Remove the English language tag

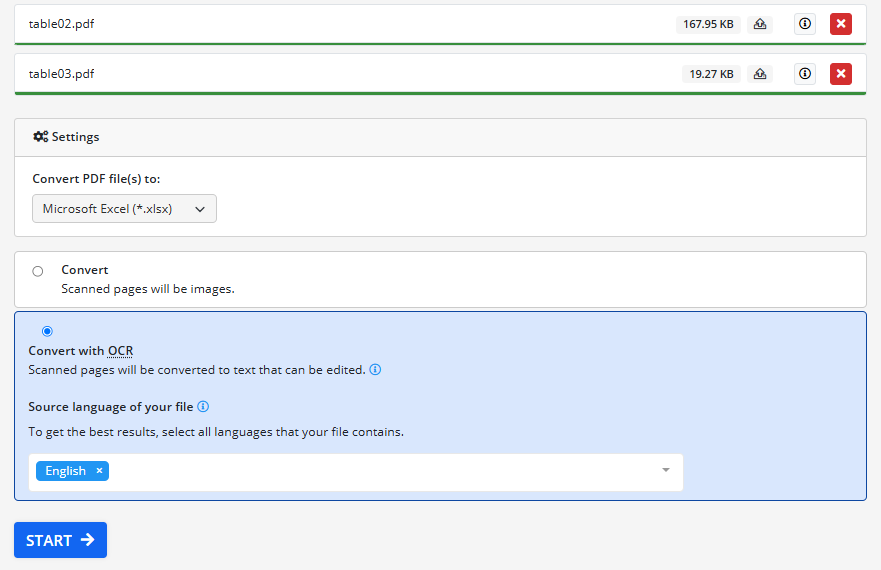click(x=99, y=471)
